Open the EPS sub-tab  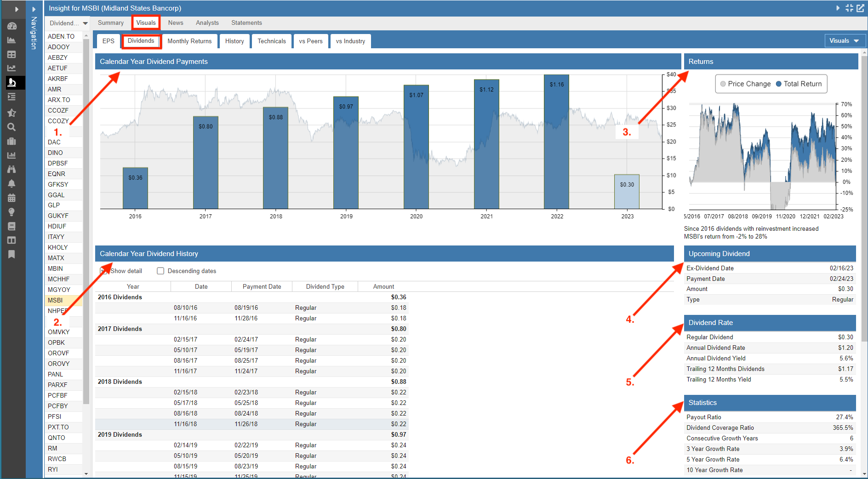(108, 41)
